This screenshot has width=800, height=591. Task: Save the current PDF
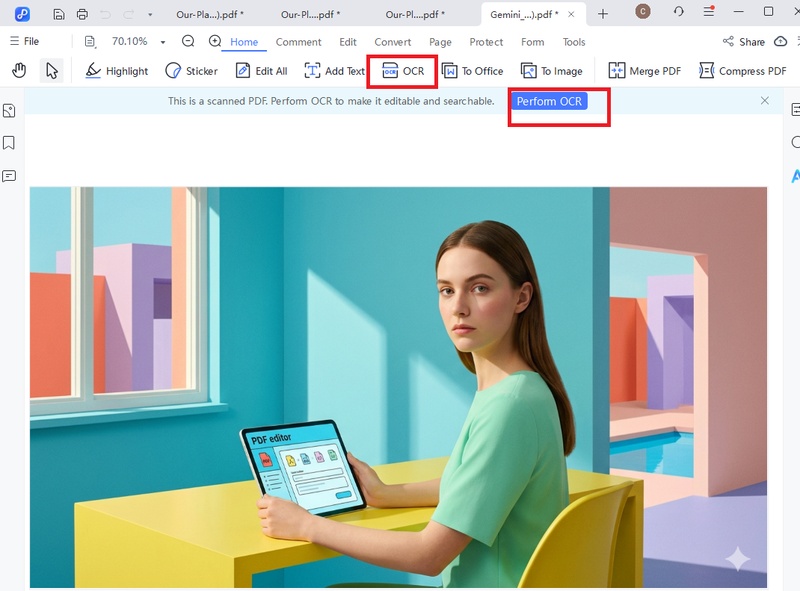(58, 15)
